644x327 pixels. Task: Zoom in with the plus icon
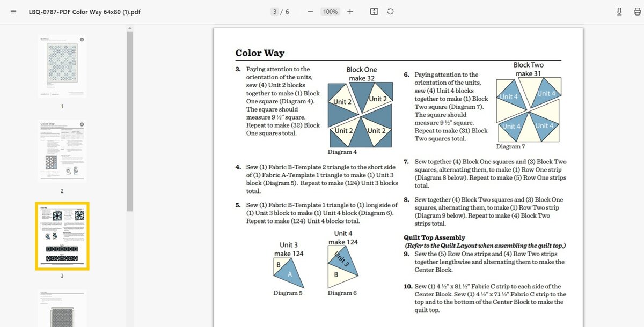(x=350, y=12)
